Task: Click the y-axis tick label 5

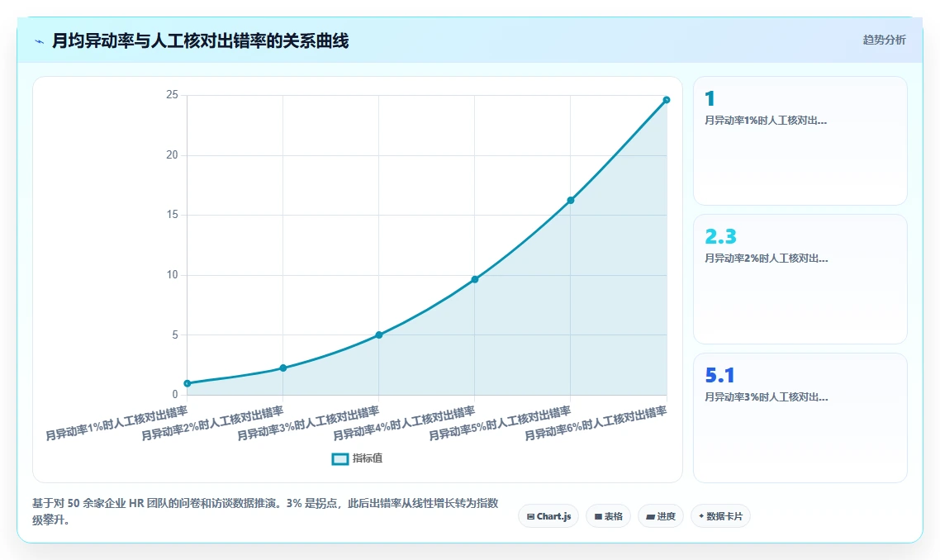Action: pos(175,335)
